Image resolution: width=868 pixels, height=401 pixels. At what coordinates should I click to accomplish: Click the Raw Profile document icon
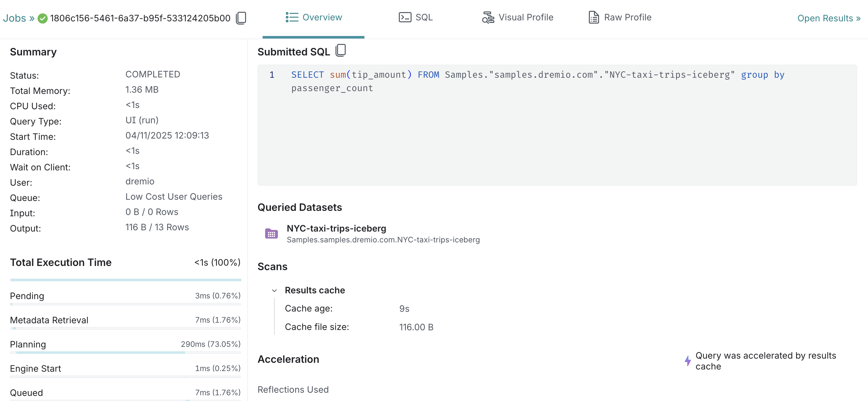(593, 17)
